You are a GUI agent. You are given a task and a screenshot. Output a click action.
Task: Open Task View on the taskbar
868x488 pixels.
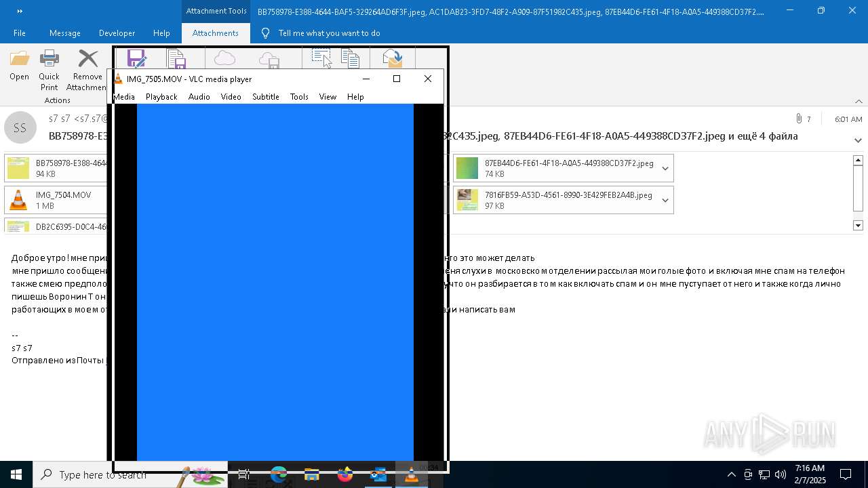(244, 474)
